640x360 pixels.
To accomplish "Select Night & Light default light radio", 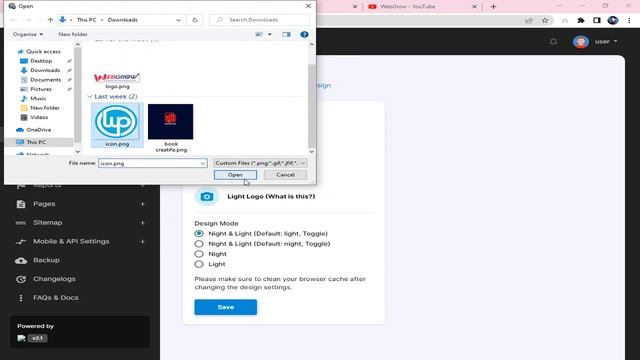I will coord(199,233).
